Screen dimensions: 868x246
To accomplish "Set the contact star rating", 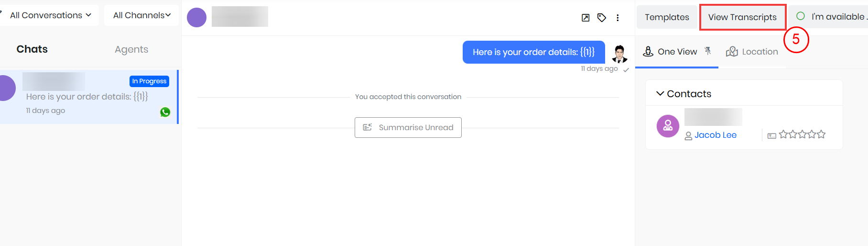I will point(802,134).
